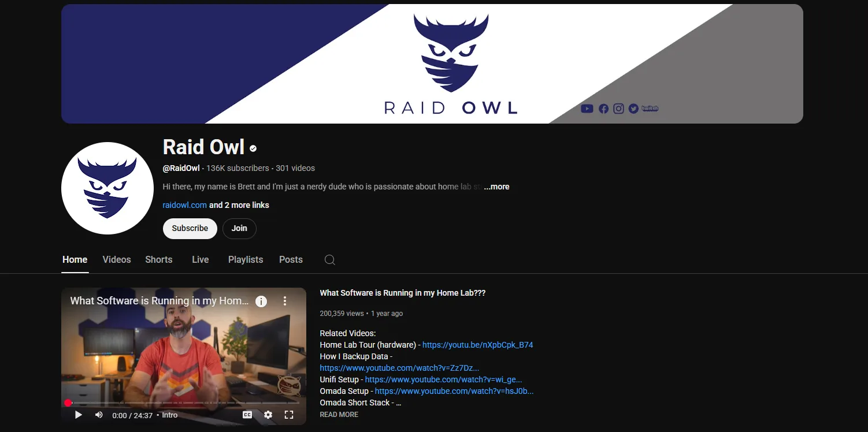Screen dimensions: 868x432
Task: Open the channel search magnifier icon
Action: (330, 260)
